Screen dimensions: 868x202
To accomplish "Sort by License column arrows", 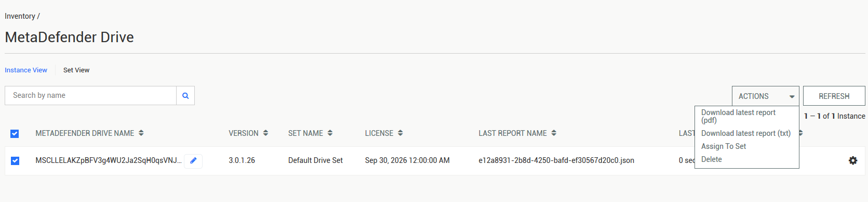I will [x=400, y=133].
